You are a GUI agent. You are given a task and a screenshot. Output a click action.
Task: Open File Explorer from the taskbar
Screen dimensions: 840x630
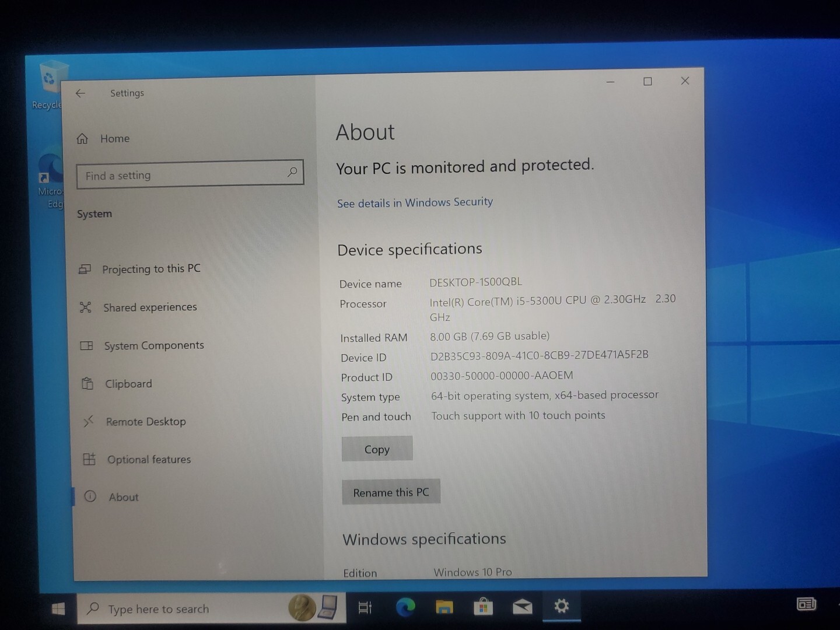tap(444, 607)
